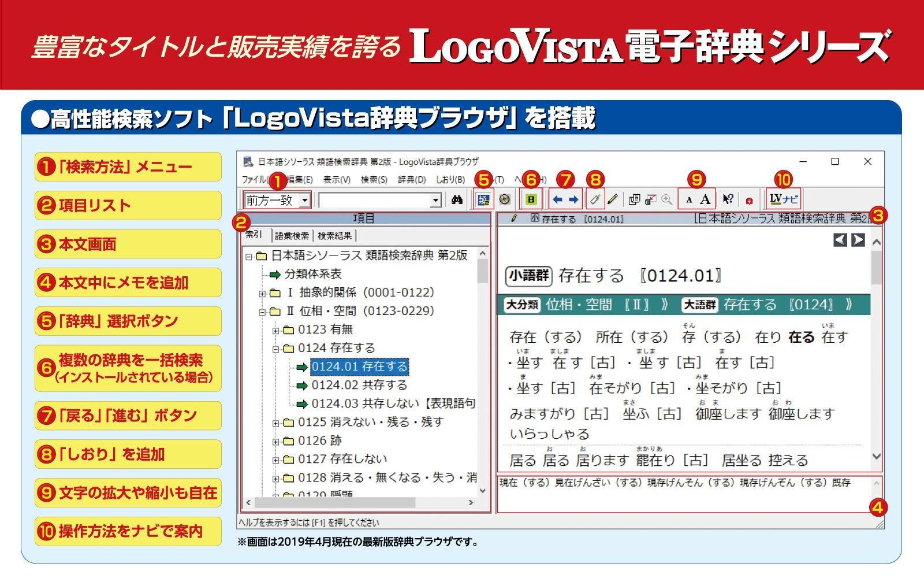Click the magnifier zoom icon on toolbar
Screen dimensions: 924x578
pyautogui.click(x=665, y=199)
